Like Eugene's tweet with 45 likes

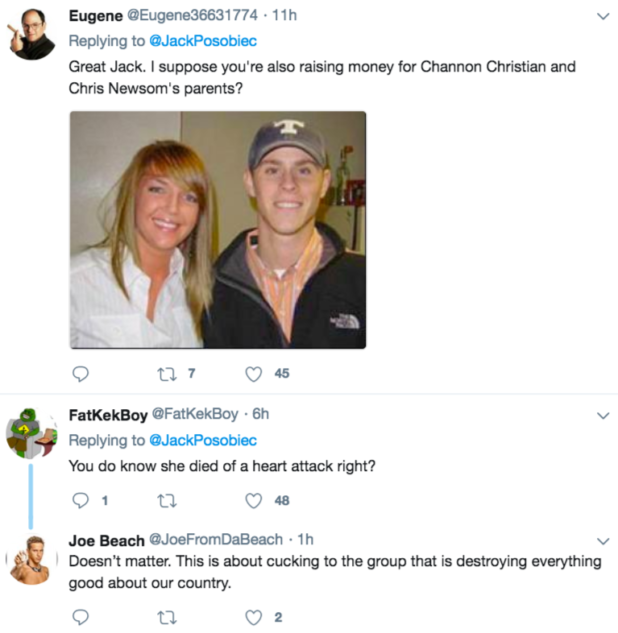click(254, 374)
